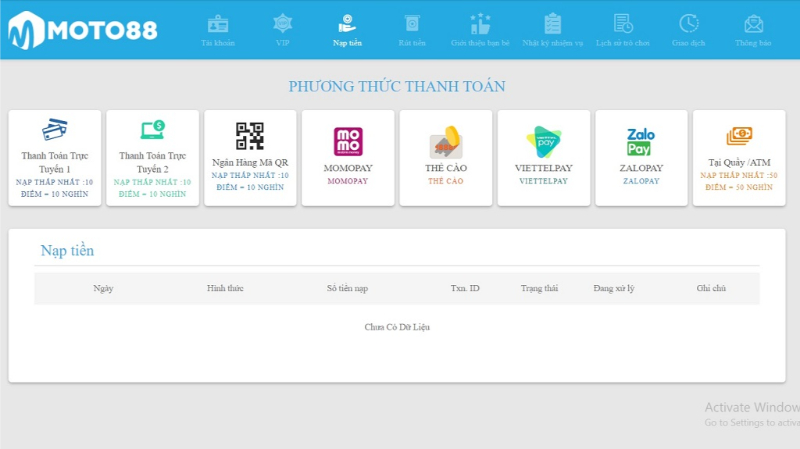The height and width of the screenshot is (449, 800).
Task: Pick the MoMoPay payment option
Action: click(x=348, y=157)
